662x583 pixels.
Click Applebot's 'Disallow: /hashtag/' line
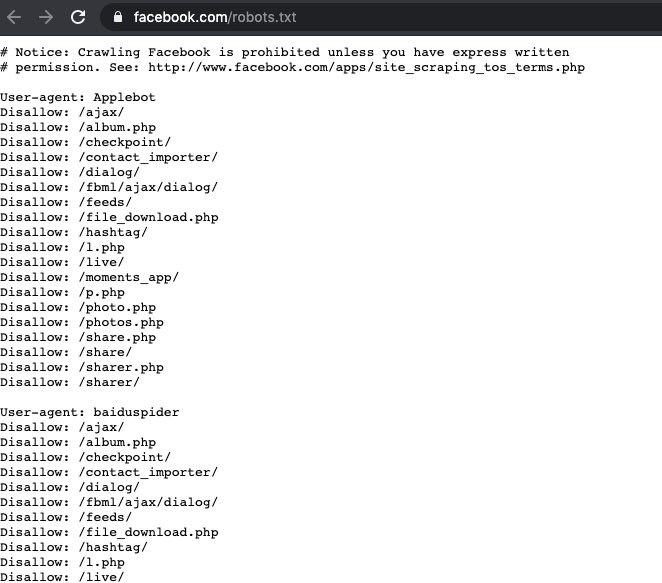(x=74, y=232)
